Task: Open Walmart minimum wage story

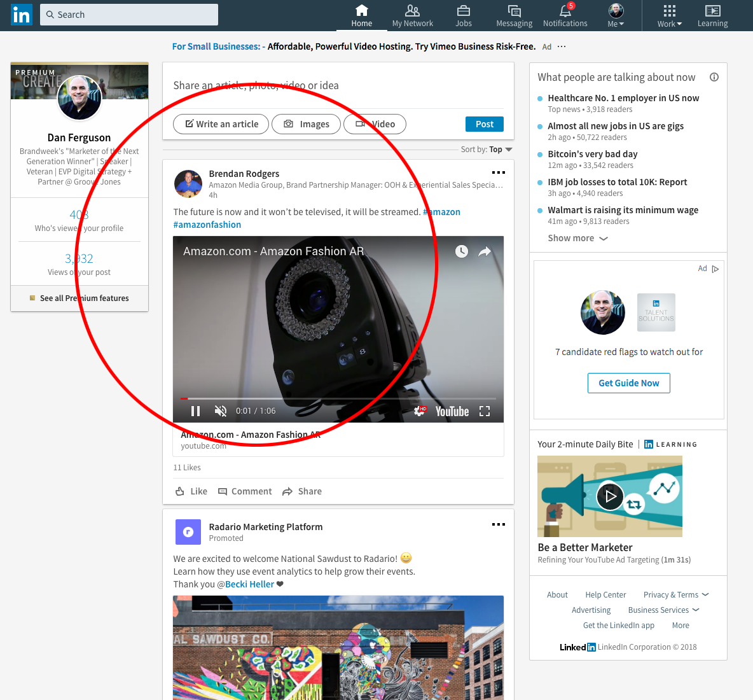Action: (x=623, y=210)
